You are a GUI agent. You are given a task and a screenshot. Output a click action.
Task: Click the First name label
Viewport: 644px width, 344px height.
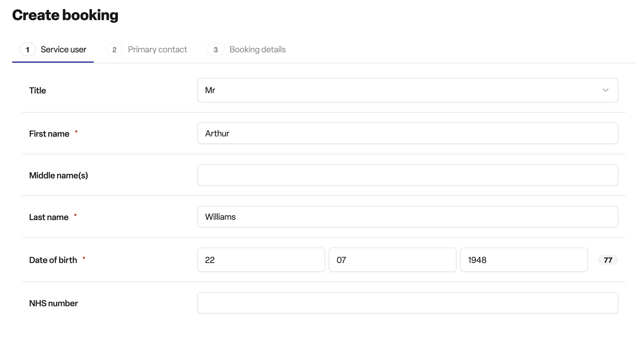(x=49, y=134)
